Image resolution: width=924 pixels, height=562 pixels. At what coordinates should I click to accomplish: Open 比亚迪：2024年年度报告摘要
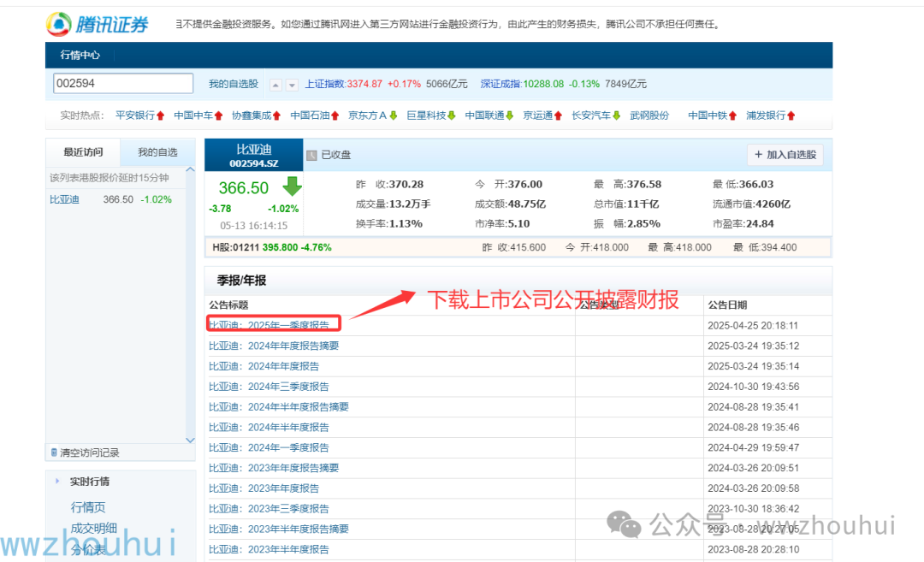tap(274, 346)
